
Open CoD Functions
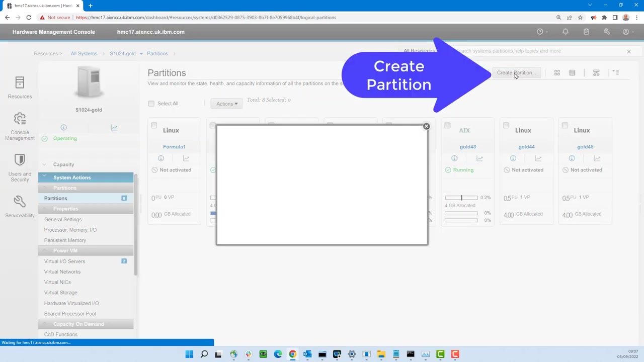61,334
